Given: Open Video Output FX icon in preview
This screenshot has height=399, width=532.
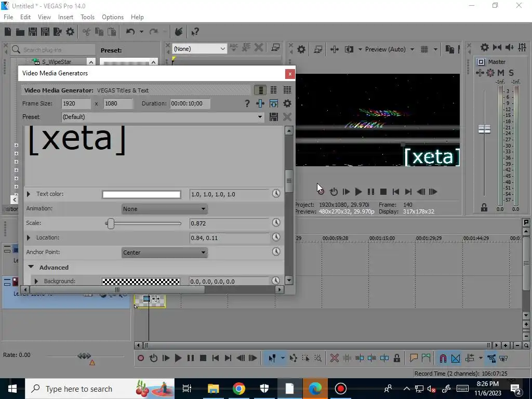Looking at the screenshot, I should click(335, 49).
